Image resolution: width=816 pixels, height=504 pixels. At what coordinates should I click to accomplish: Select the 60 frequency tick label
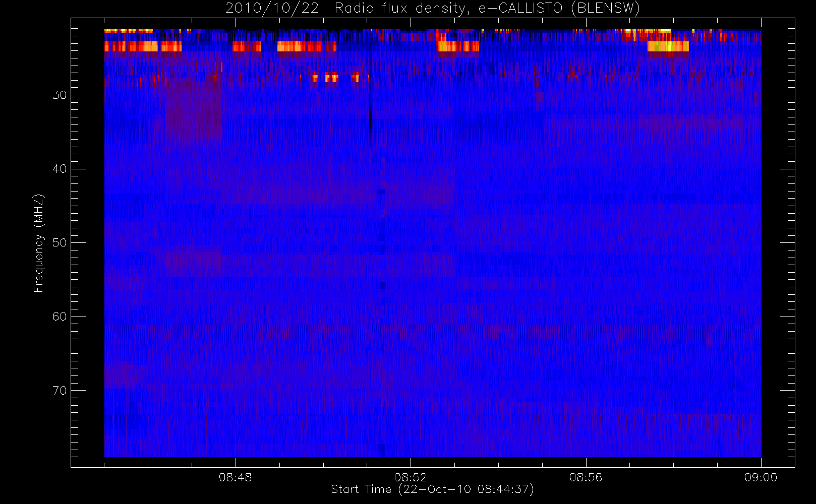(x=60, y=317)
